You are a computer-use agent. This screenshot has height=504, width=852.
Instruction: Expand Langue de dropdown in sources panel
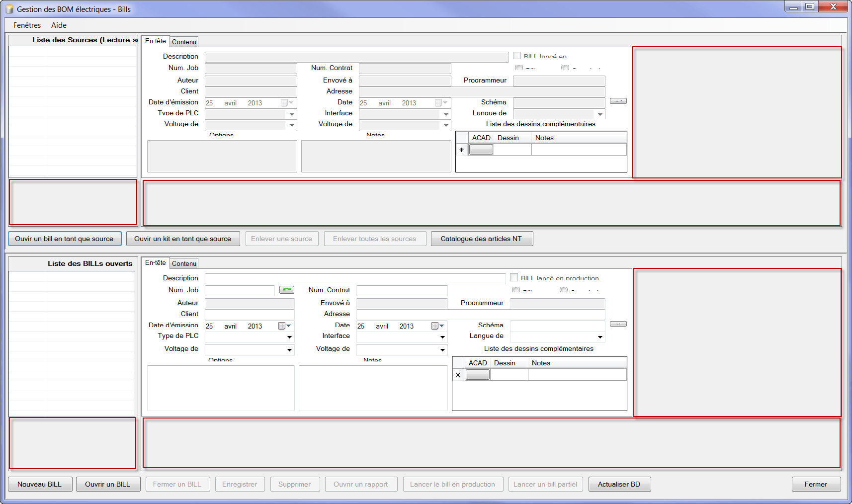point(600,114)
